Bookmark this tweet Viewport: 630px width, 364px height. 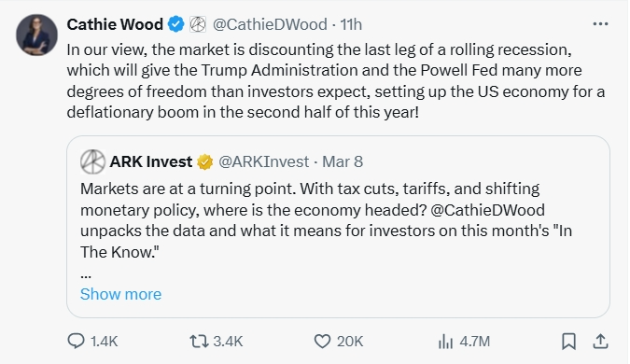(x=568, y=342)
